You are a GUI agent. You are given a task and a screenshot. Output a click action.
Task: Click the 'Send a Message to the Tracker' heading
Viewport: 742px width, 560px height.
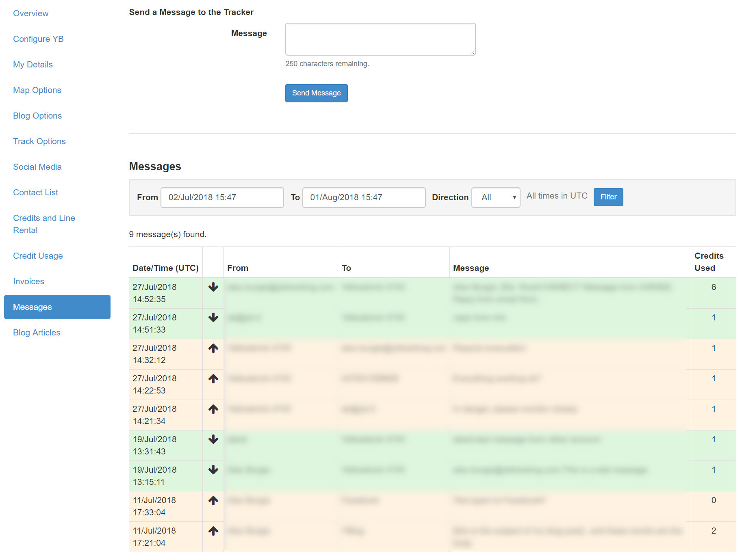[x=191, y=12]
